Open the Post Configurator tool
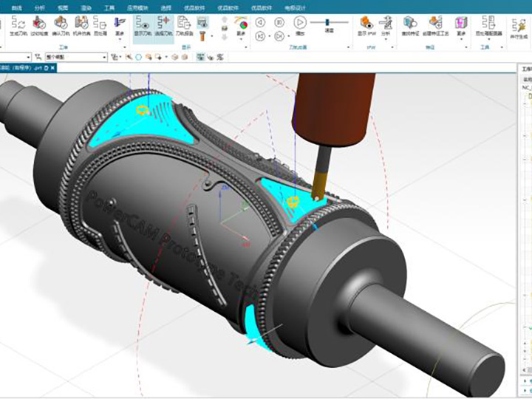Screen dimensions: 532x399 pyautogui.click(x=488, y=26)
